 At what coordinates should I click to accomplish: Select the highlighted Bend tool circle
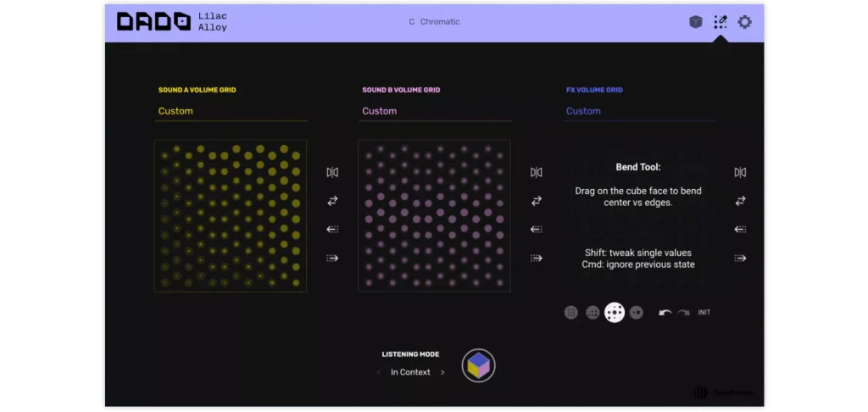click(x=615, y=312)
